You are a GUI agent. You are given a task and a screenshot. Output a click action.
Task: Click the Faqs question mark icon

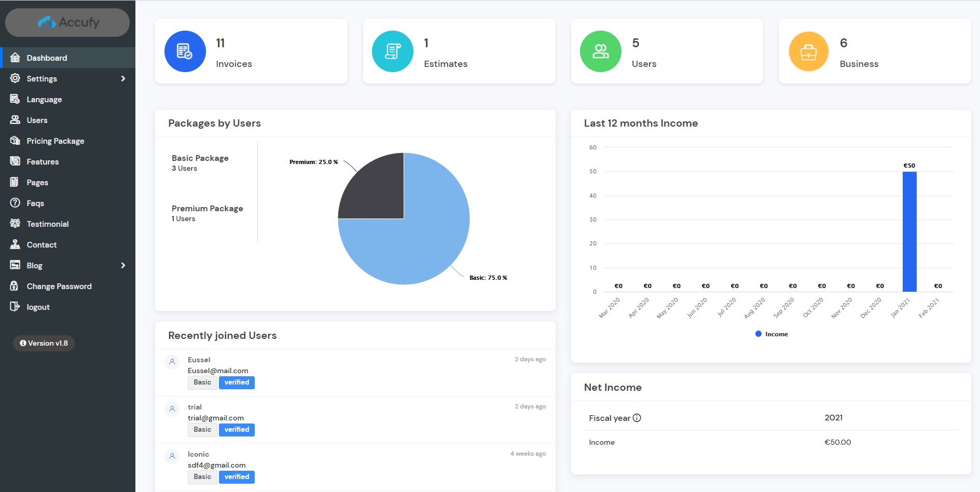(15, 203)
